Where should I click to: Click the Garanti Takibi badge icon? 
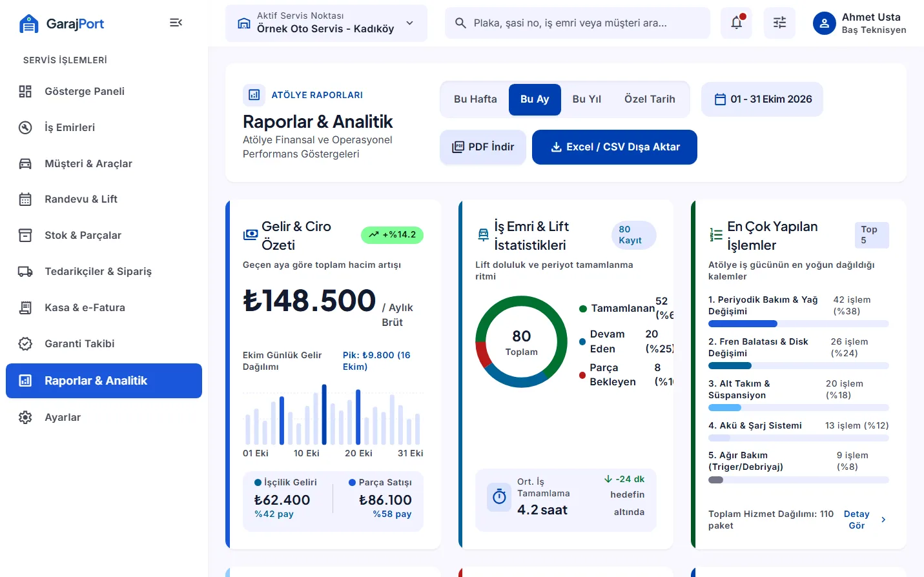[x=25, y=344]
